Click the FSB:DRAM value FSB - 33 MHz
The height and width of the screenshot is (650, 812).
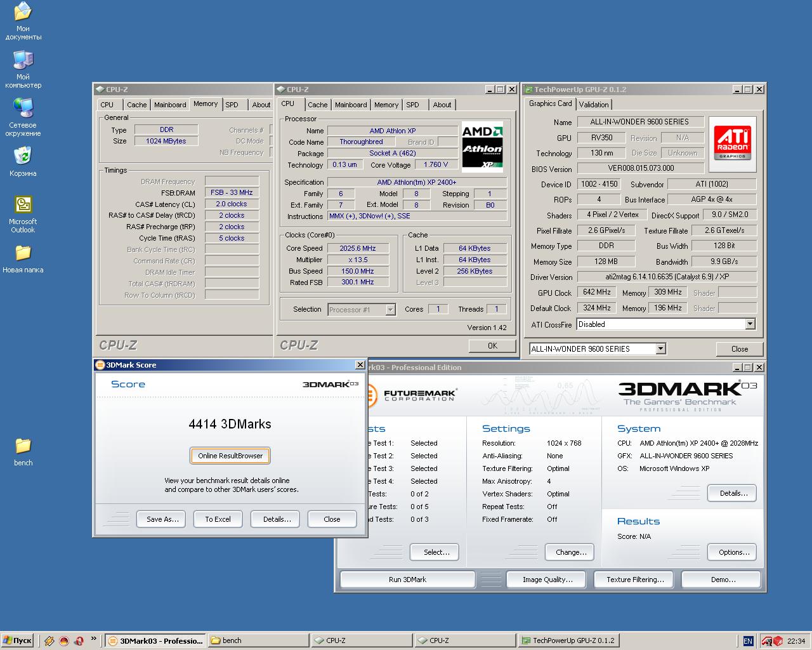tap(232, 192)
